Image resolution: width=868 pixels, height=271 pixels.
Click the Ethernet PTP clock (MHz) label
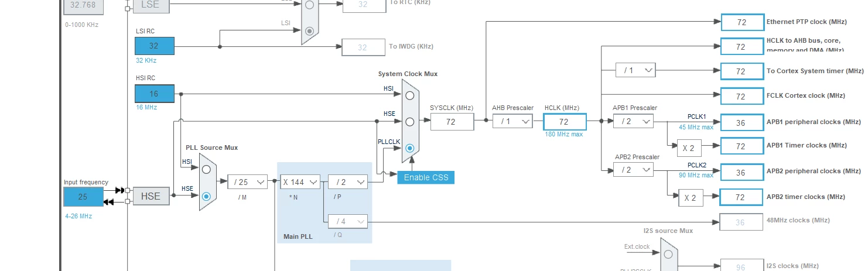pos(805,22)
